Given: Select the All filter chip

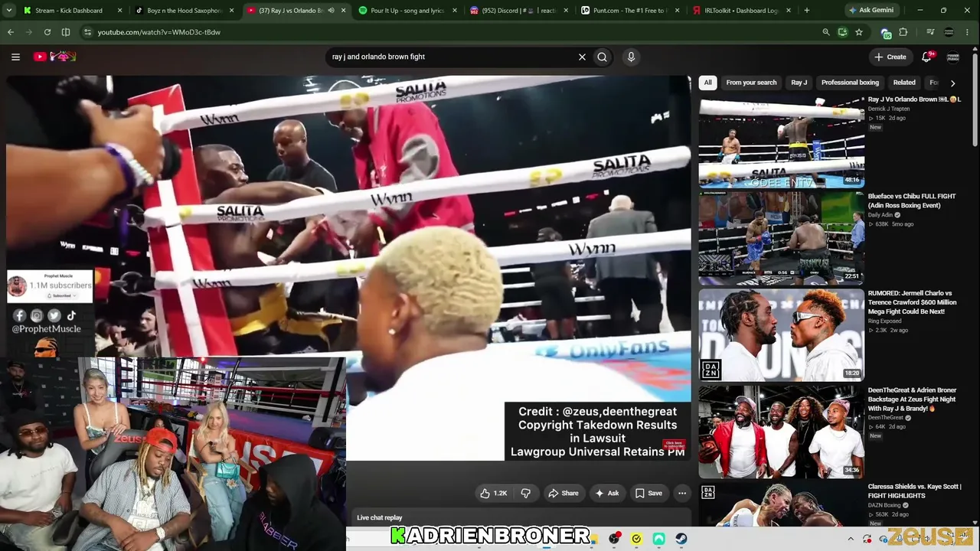Looking at the screenshot, I should pyautogui.click(x=708, y=83).
